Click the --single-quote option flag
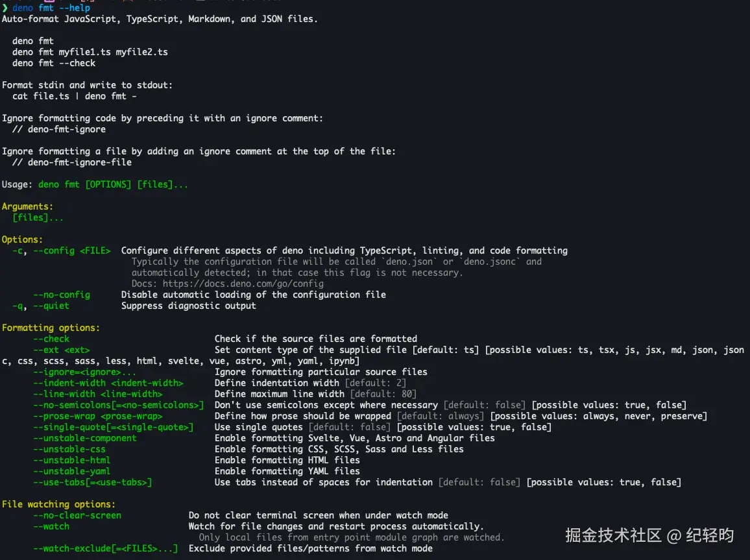Viewport: 750px width, 560px height. tap(114, 427)
